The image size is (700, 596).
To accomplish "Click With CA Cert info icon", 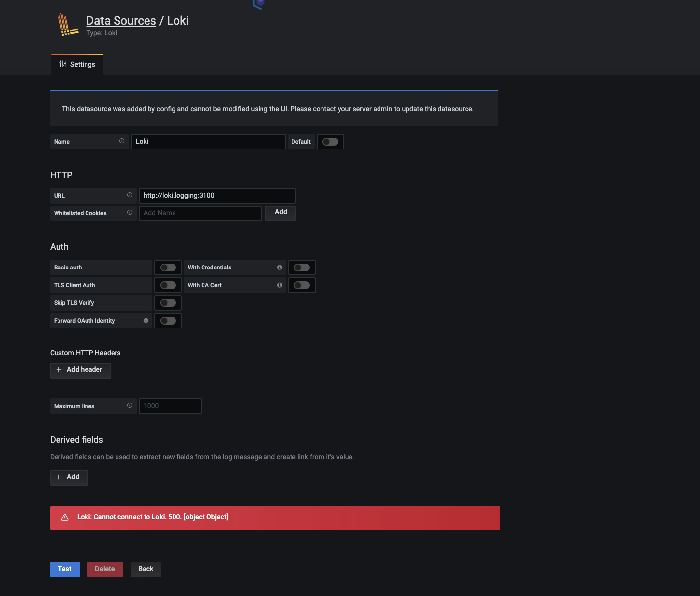I will [x=280, y=285].
